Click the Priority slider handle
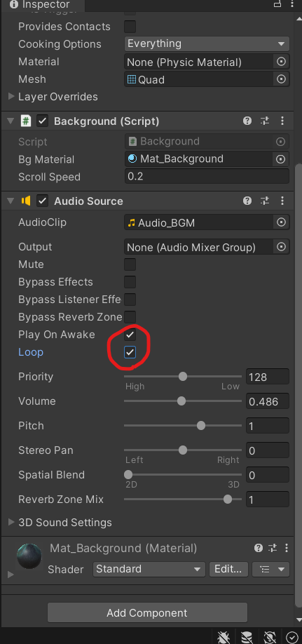302x644 pixels. (183, 376)
